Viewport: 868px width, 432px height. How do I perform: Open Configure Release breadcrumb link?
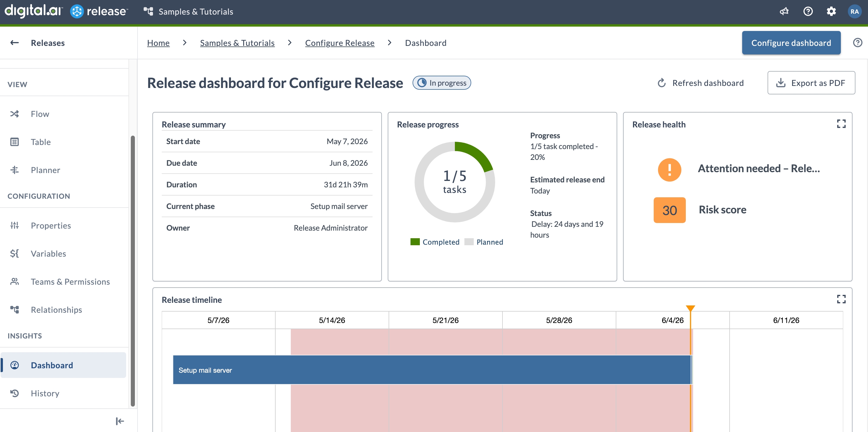point(340,43)
